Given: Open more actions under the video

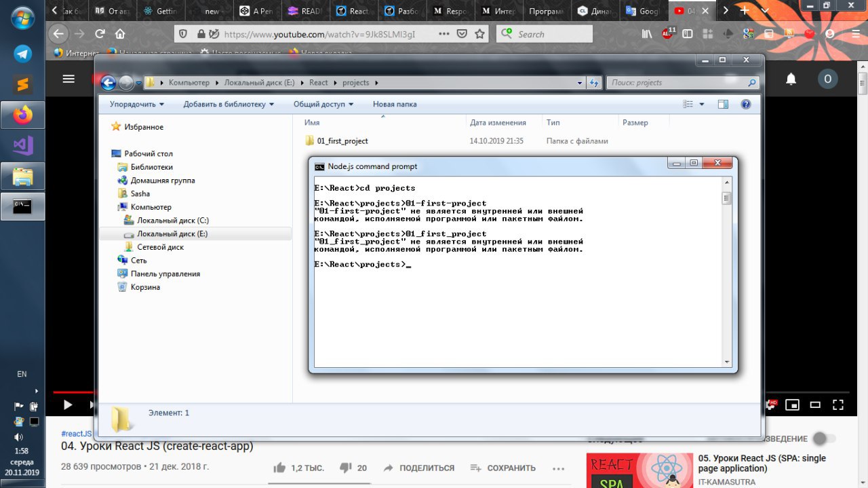Looking at the screenshot, I should point(558,468).
